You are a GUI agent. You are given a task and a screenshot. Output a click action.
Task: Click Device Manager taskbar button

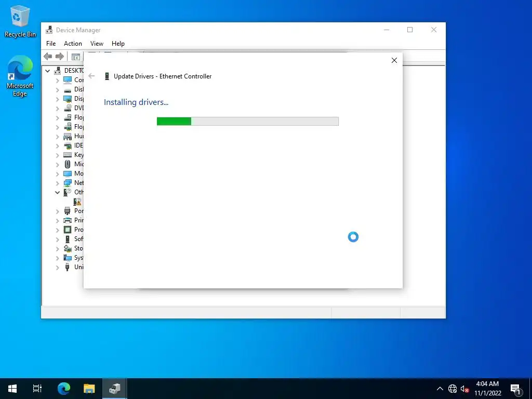(115, 389)
